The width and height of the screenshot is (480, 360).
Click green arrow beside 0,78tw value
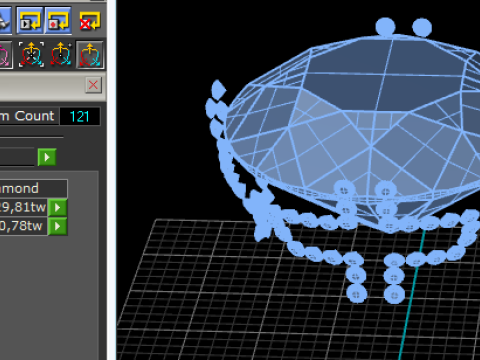click(x=57, y=226)
